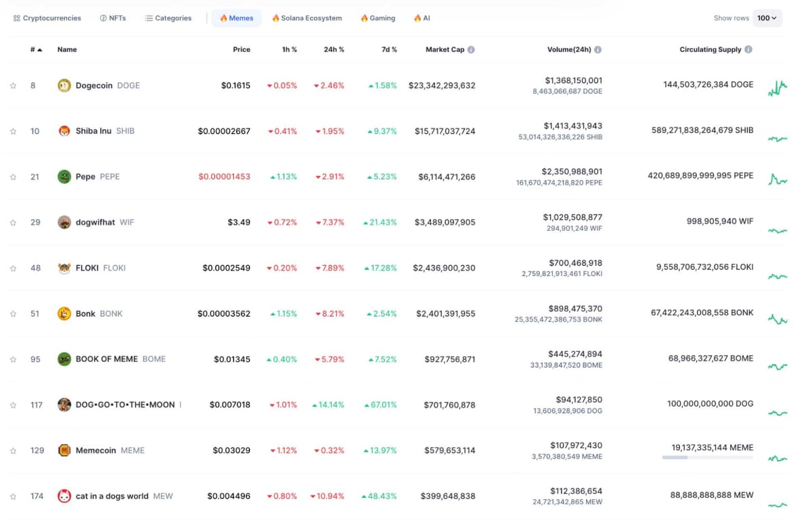812x523 pixels.
Task: Open the Show rows 100 dropdown
Action: [767, 18]
